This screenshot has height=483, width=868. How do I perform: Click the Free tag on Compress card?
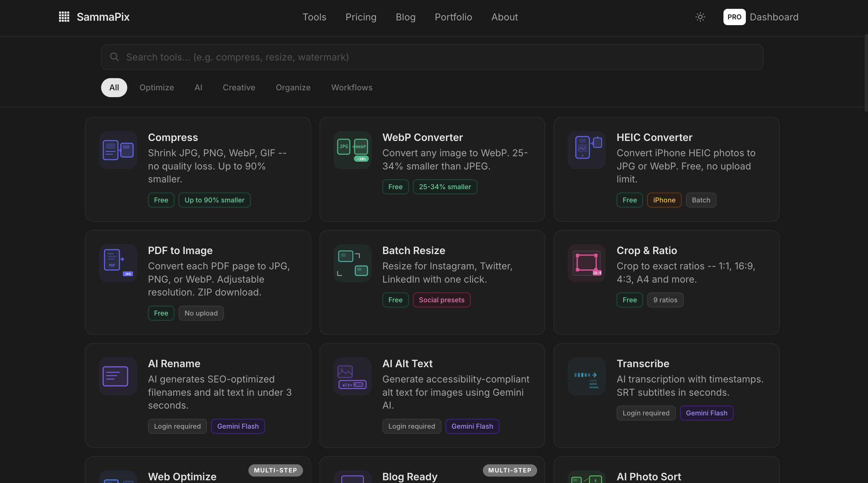[161, 200]
